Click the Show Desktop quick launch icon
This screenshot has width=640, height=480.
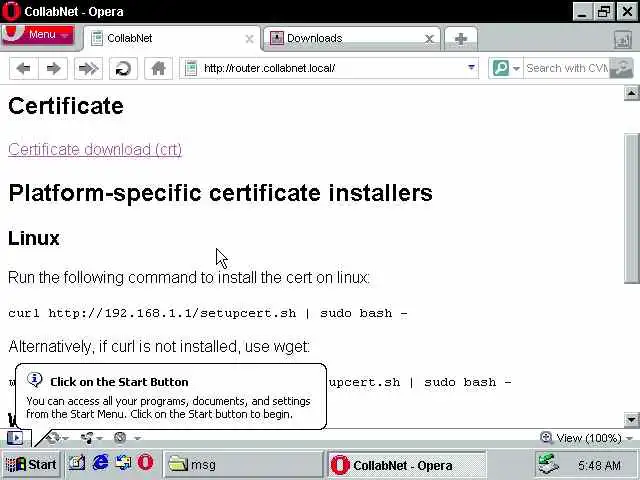pos(76,463)
